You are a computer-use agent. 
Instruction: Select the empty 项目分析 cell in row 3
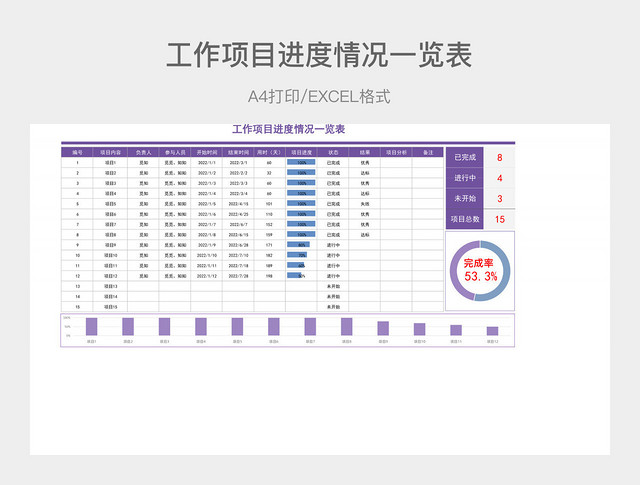[x=396, y=183]
